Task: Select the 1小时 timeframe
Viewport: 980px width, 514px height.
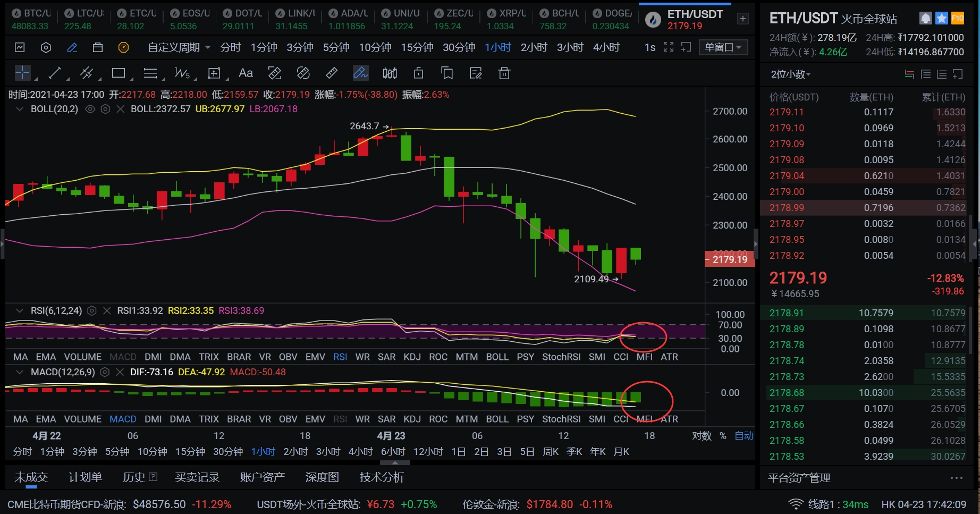Action: click(x=497, y=47)
